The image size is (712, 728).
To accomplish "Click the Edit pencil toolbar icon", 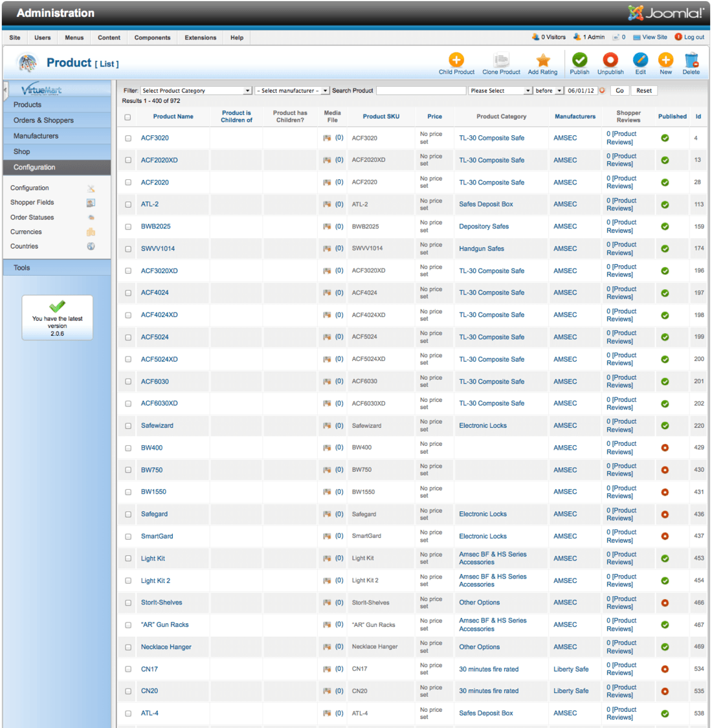I will [640, 60].
